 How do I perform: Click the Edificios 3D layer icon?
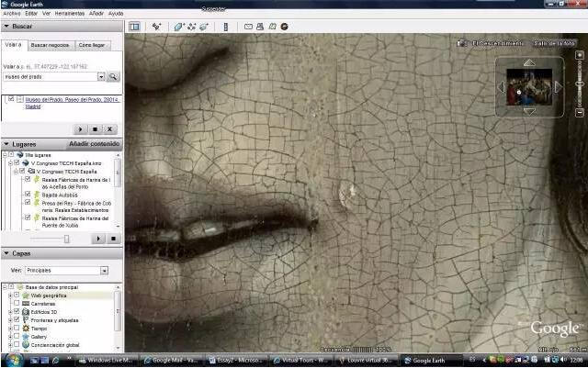click(x=26, y=312)
